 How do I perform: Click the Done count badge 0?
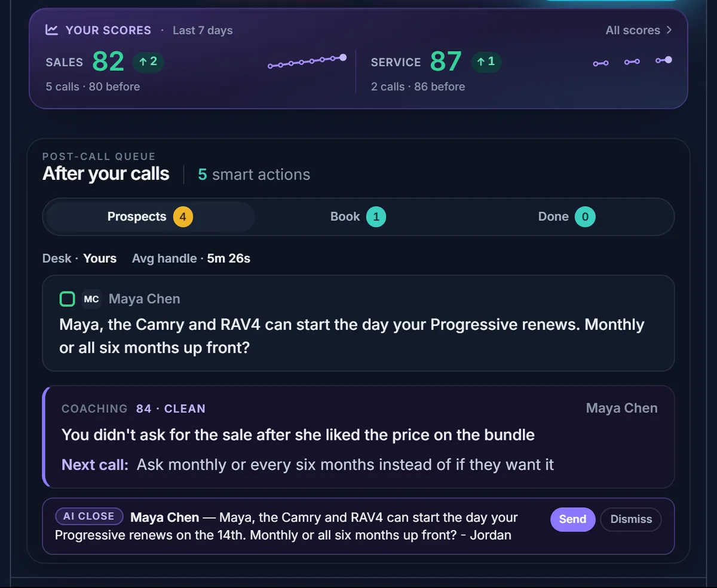point(585,216)
